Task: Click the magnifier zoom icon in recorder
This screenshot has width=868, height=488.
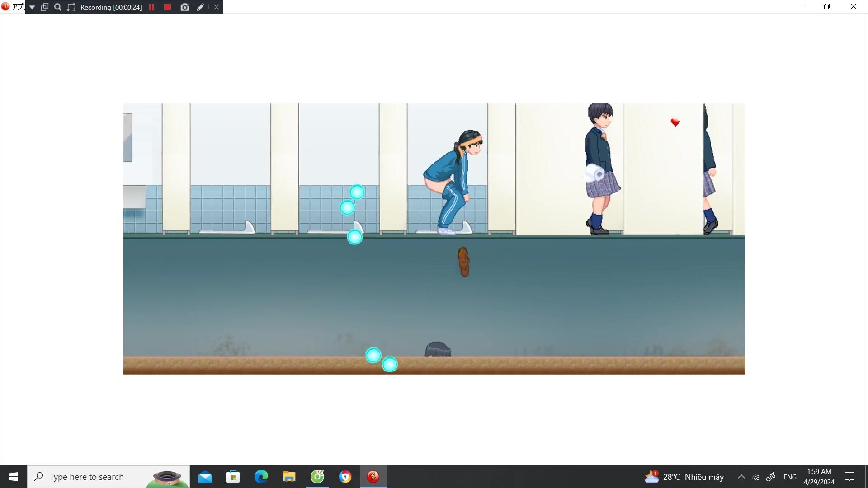Action: pyautogui.click(x=58, y=7)
